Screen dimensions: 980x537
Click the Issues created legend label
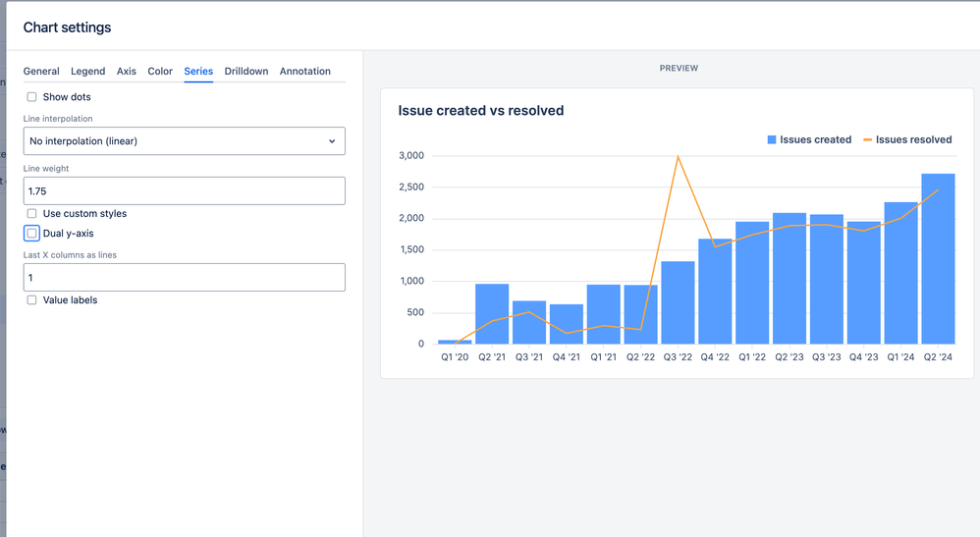click(816, 140)
